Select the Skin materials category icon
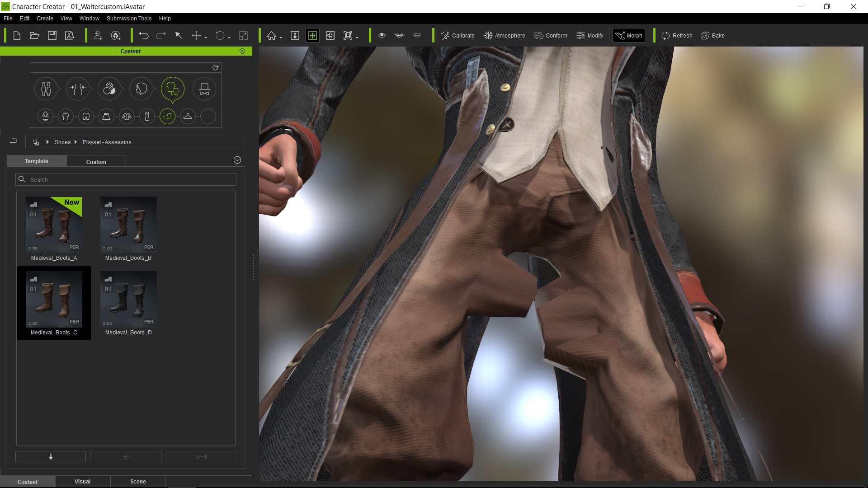Image resolution: width=868 pixels, height=488 pixels. tap(109, 89)
